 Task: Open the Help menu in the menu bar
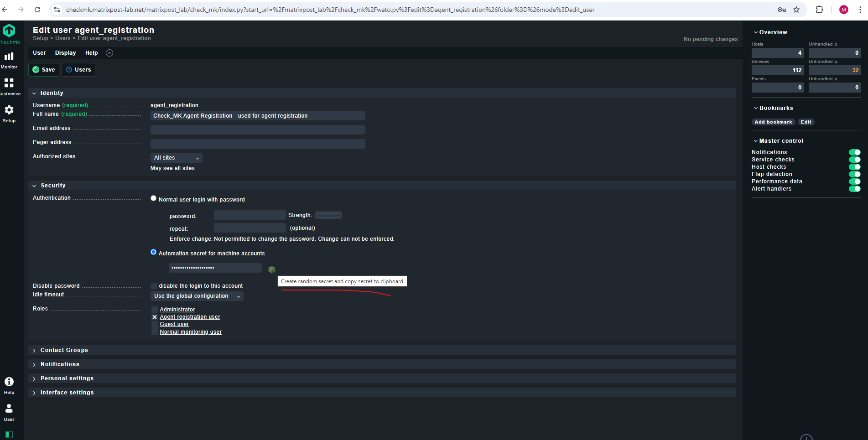pos(91,52)
